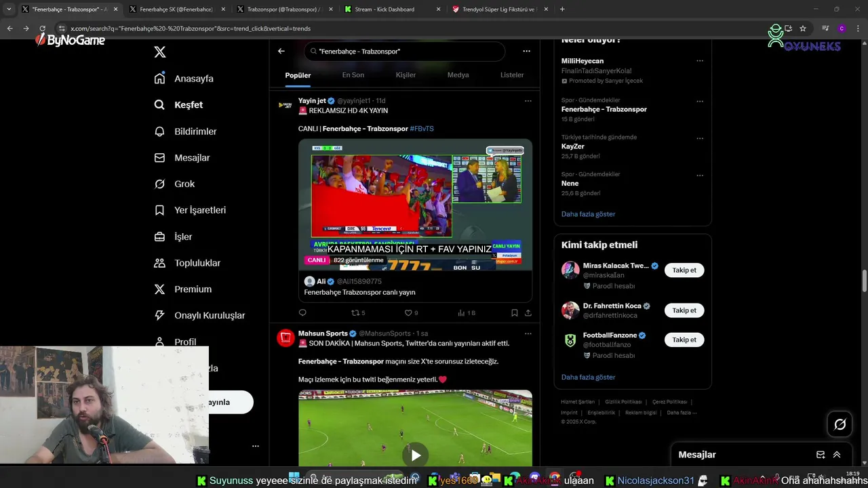Repost the Yayin jet post
The height and width of the screenshot is (488, 868).
(357, 313)
